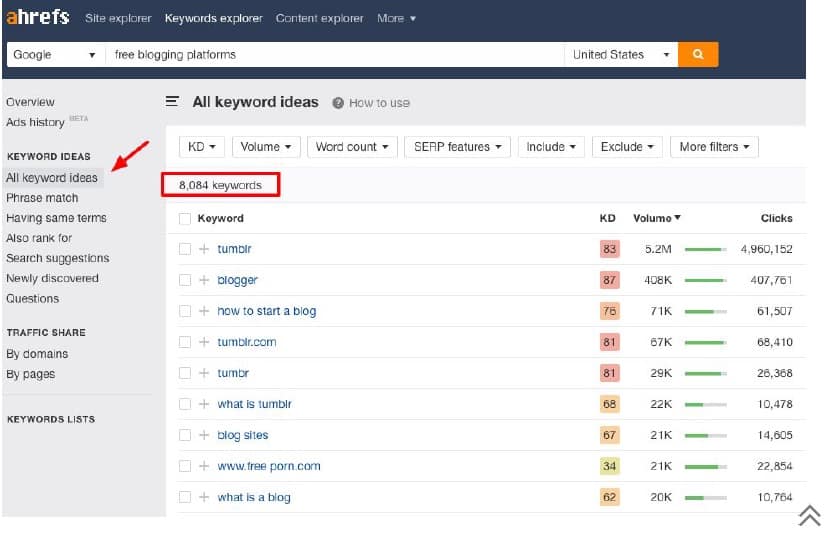Image resolution: width=831 pixels, height=540 pixels.
Task: Click the question mark help icon
Action: tap(338, 103)
